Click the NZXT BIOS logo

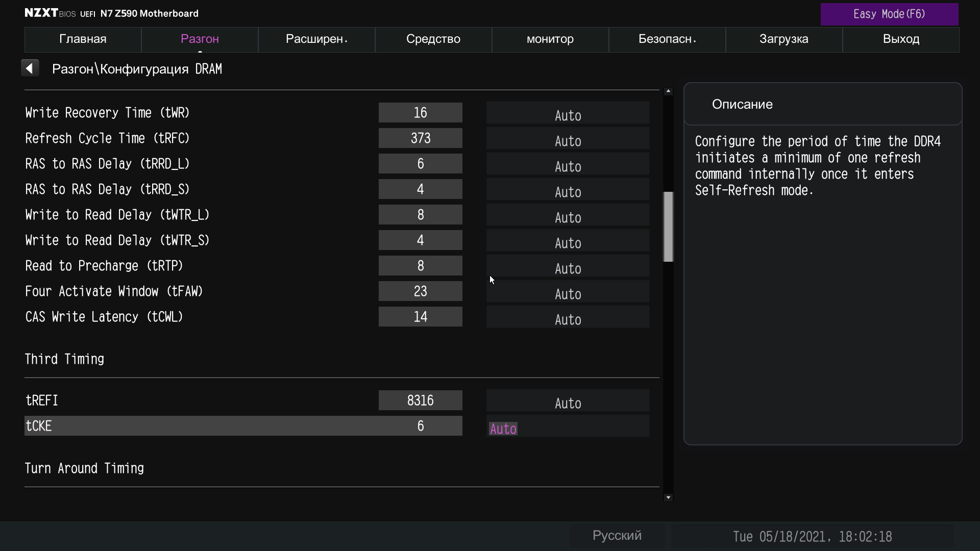pos(50,13)
